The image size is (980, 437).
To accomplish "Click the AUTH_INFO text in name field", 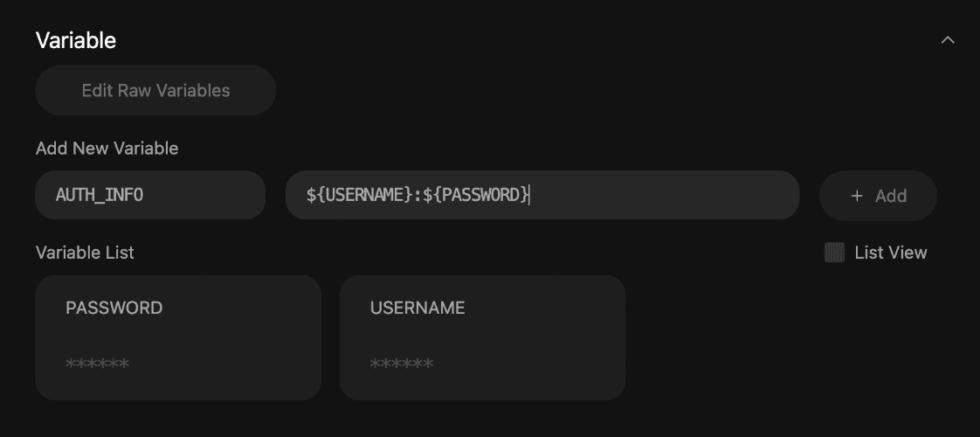I will 100,196.
